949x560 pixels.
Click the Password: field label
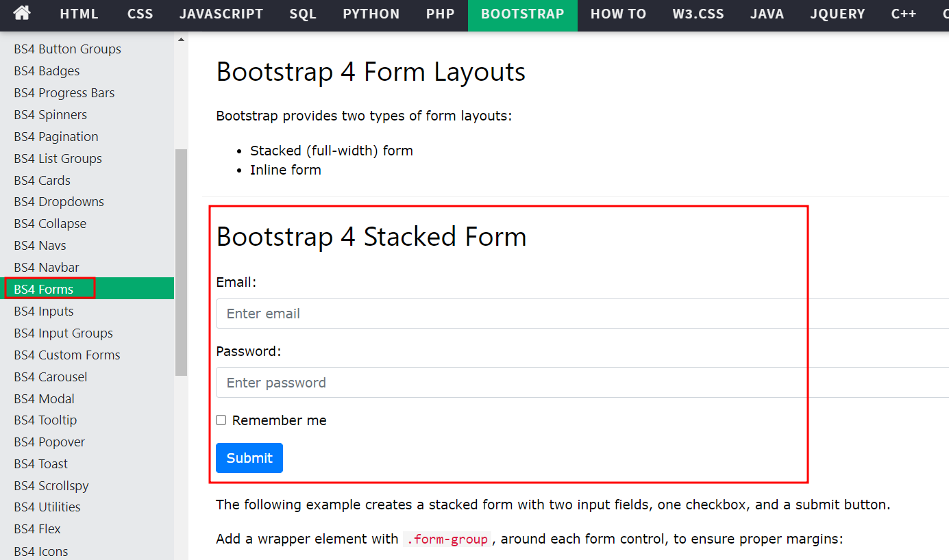click(249, 351)
